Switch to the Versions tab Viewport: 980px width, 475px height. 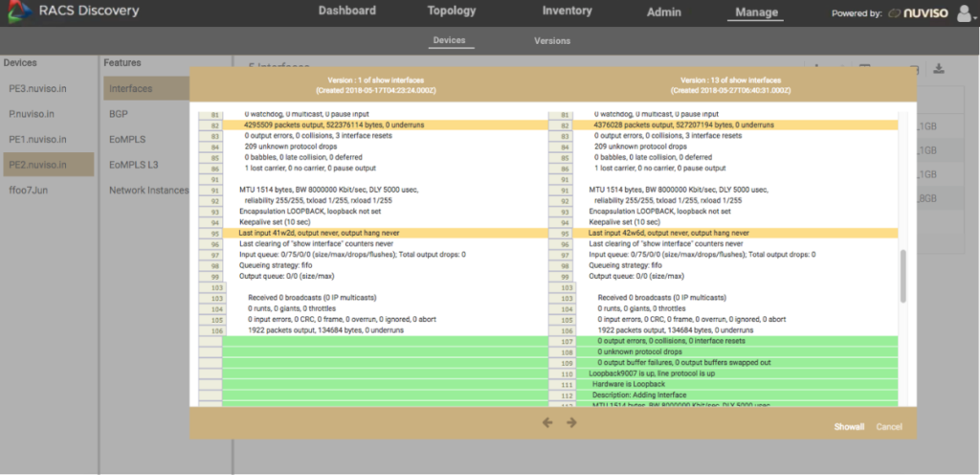552,40
